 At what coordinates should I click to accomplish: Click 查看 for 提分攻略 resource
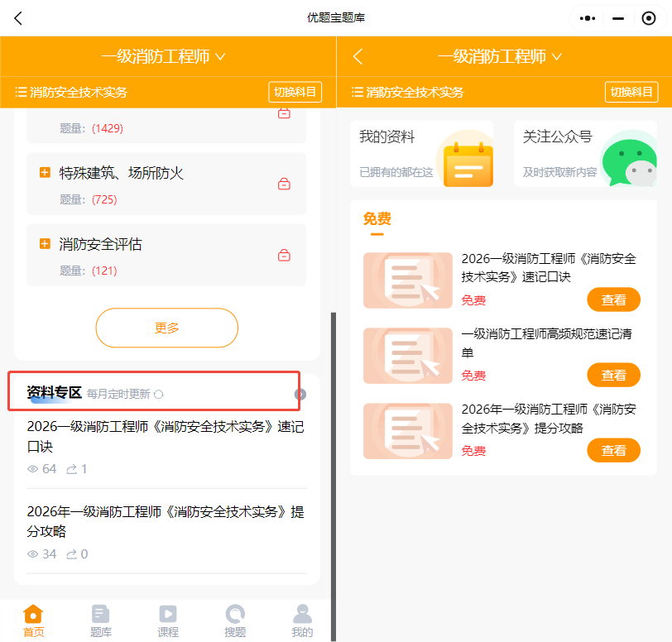coord(614,450)
